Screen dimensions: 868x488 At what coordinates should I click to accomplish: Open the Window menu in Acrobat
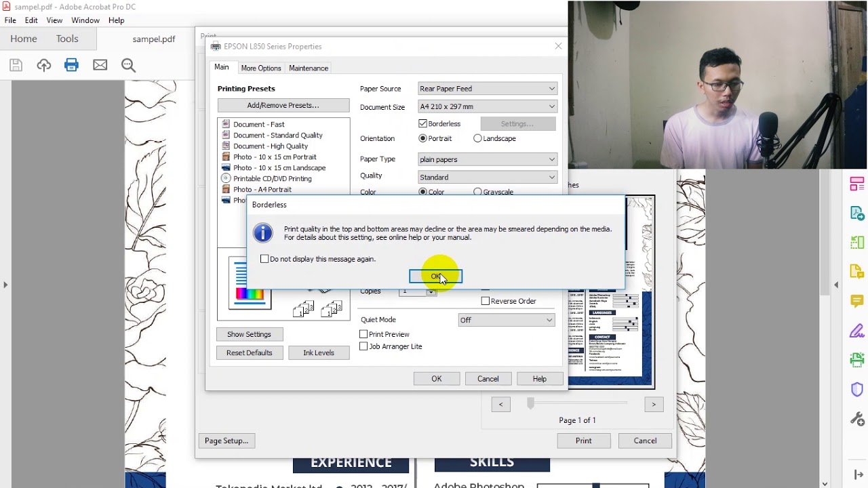coord(85,20)
